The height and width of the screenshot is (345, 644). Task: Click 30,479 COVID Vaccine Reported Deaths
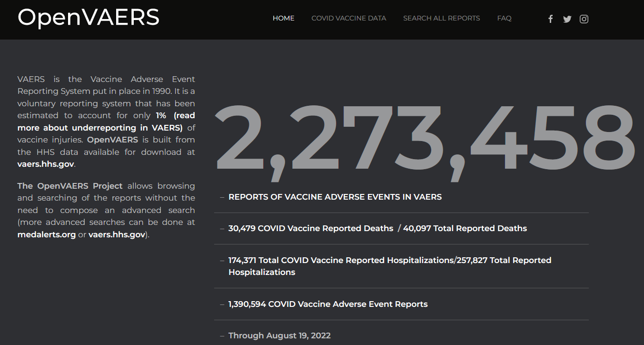click(x=310, y=228)
